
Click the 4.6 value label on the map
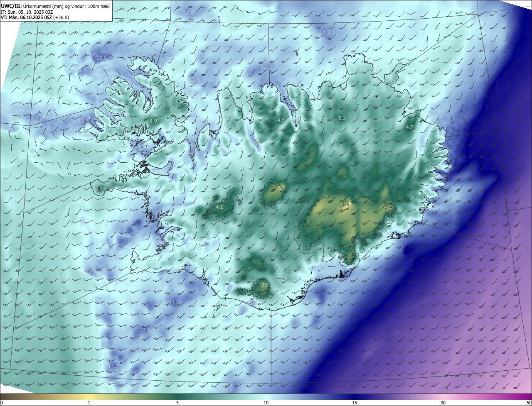coord(281,120)
